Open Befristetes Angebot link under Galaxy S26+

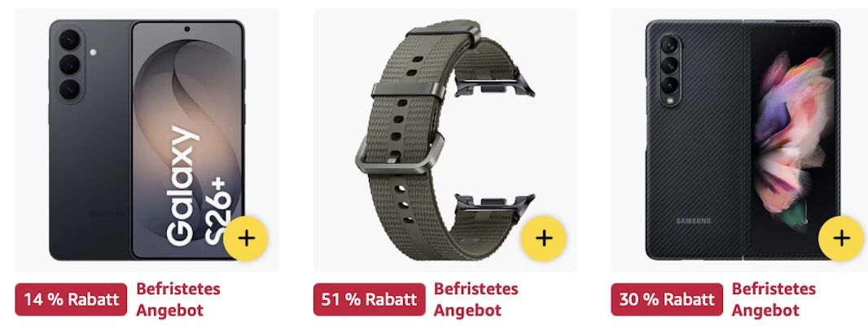(x=178, y=299)
